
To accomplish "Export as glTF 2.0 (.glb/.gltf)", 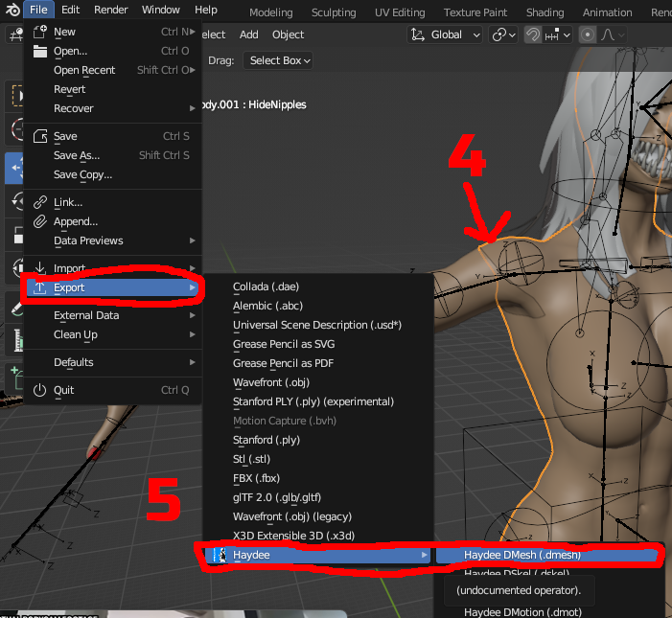I will [318, 497].
